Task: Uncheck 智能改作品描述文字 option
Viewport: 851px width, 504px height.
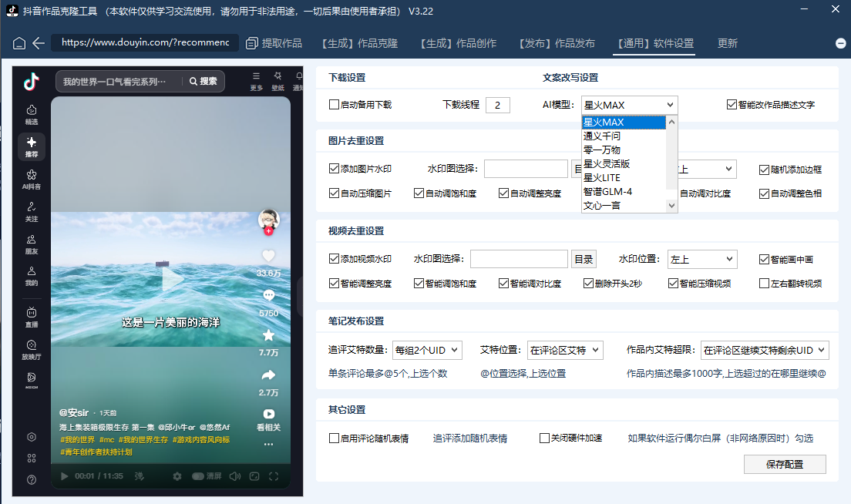Action: tap(732, 105)
